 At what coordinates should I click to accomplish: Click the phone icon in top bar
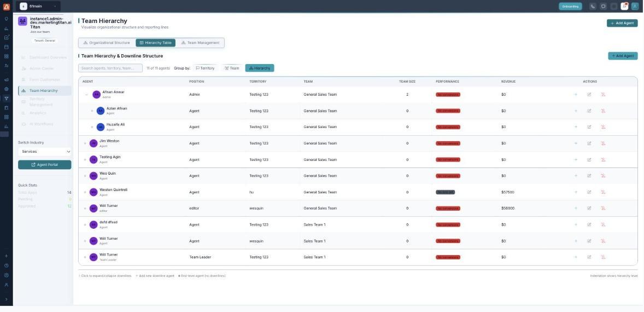(x=592, y=6)
